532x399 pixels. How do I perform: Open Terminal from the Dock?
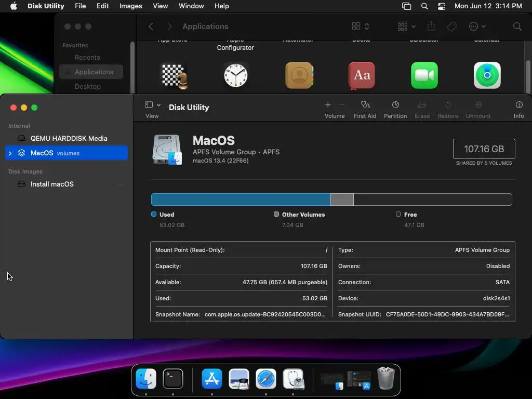(x=172, y=379)
